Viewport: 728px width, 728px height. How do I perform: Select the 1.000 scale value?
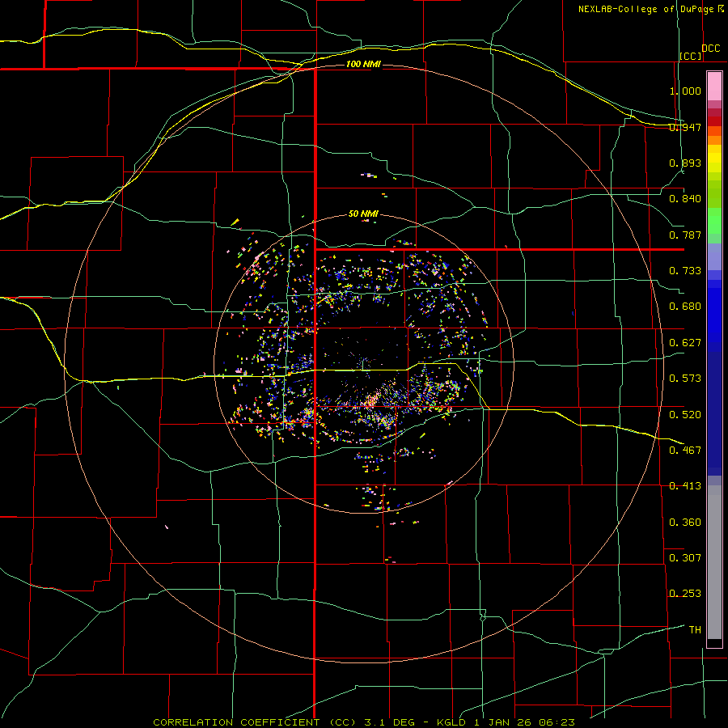coord(685,91)
